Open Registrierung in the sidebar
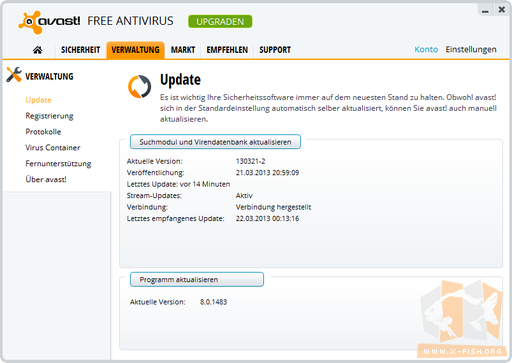The image size is (512, 363). [x=49, y=116]
